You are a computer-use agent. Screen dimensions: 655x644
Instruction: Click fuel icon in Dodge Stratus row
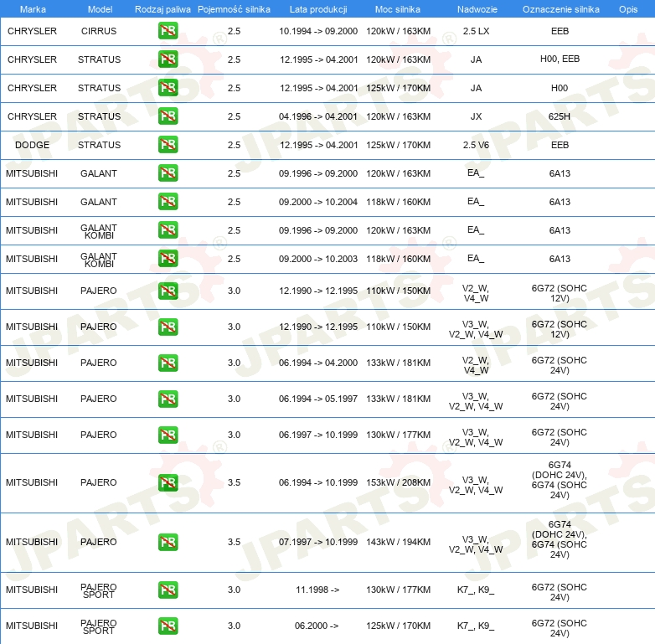(168, 145)
